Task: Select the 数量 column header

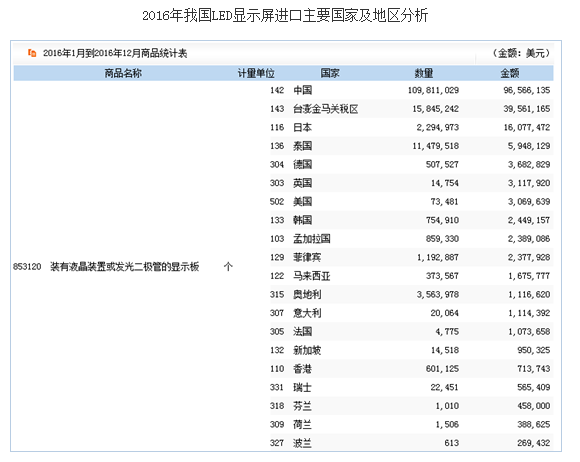Action: pyautogui.click(x=424, y=73)
